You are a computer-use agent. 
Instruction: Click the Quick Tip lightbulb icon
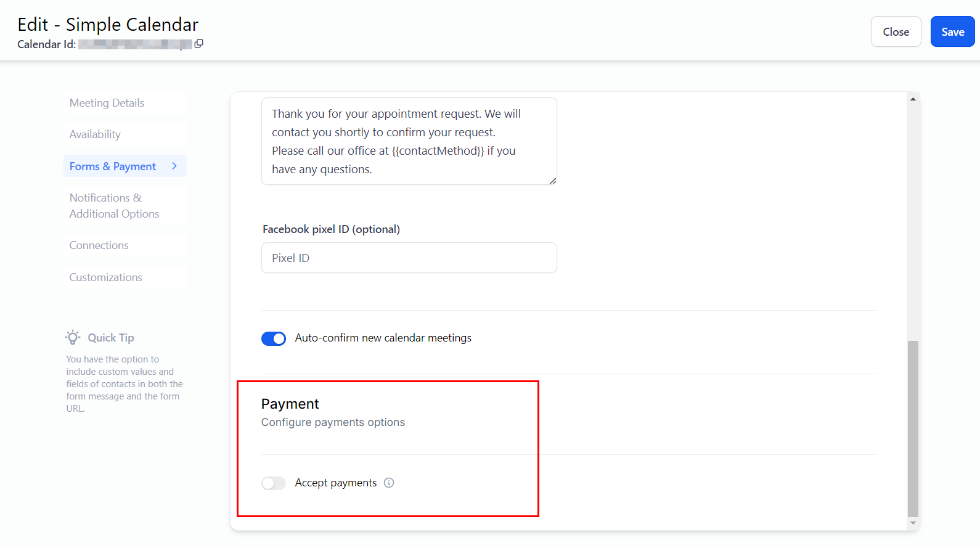point(73,337)
